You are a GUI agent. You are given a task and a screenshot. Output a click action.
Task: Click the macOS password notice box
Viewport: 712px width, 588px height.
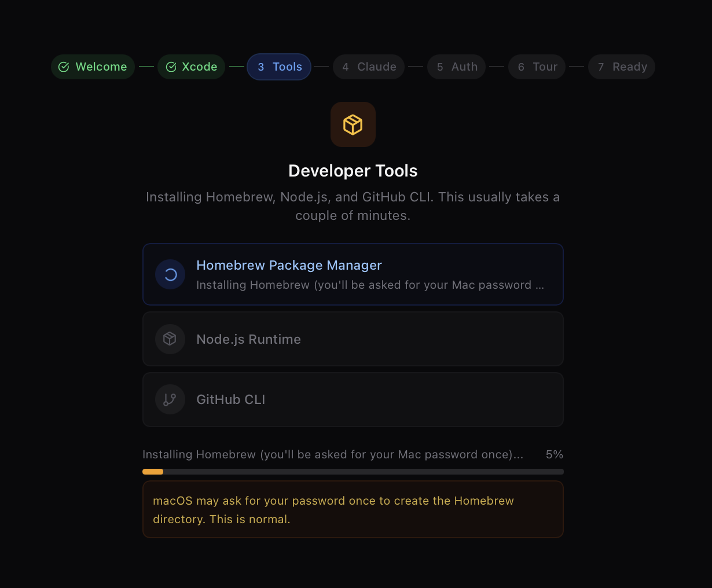353,509
